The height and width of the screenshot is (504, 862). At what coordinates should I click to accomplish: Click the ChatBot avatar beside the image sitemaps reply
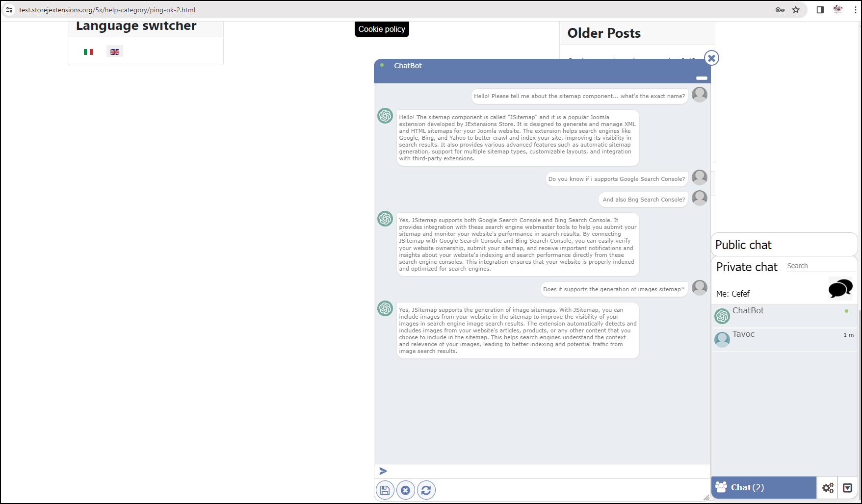pyautogui.click(x=385, y=308)
